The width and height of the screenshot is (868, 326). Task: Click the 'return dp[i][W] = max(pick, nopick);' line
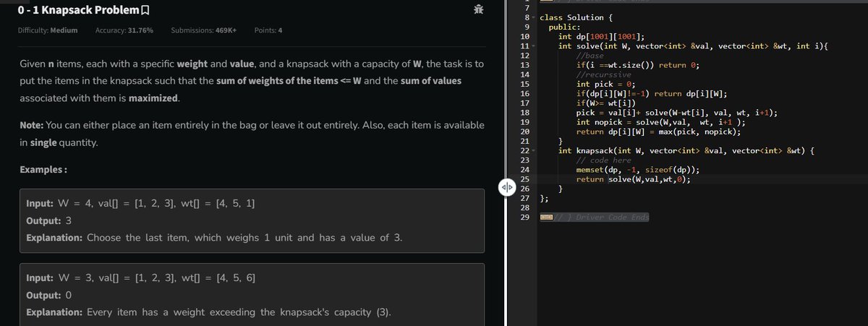point(658,132)
